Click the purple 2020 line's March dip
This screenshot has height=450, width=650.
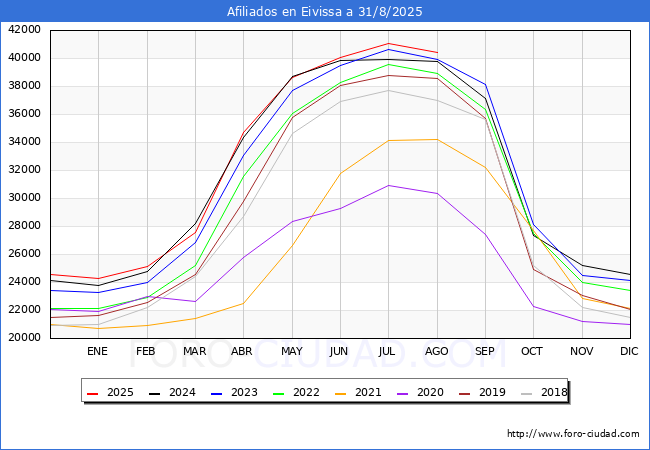coord(195,302)
